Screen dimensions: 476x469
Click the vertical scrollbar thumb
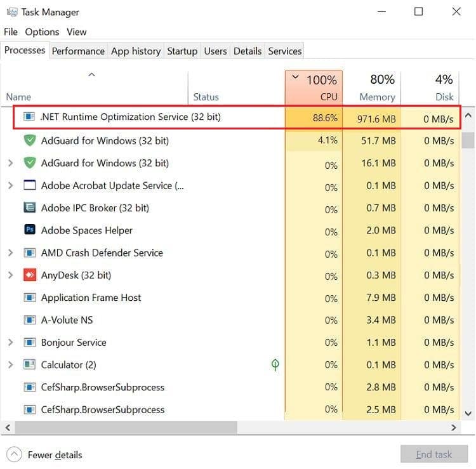pos(468,140)
